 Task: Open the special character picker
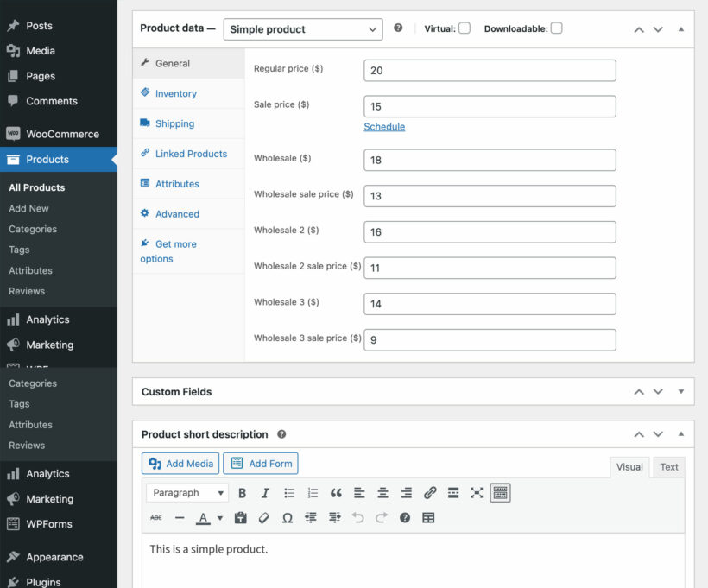pyautogui.click(x=288, y=520)
